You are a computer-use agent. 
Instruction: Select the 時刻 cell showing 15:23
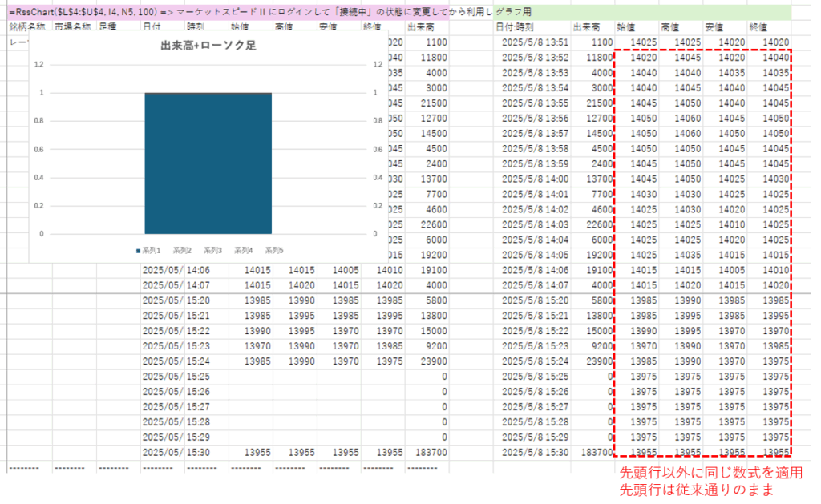tap(206, 346)
